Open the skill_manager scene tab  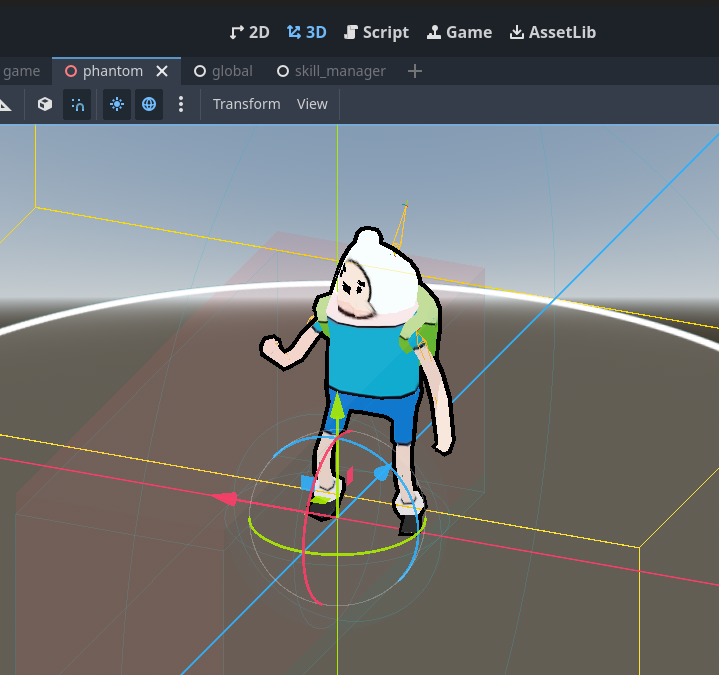332,72
